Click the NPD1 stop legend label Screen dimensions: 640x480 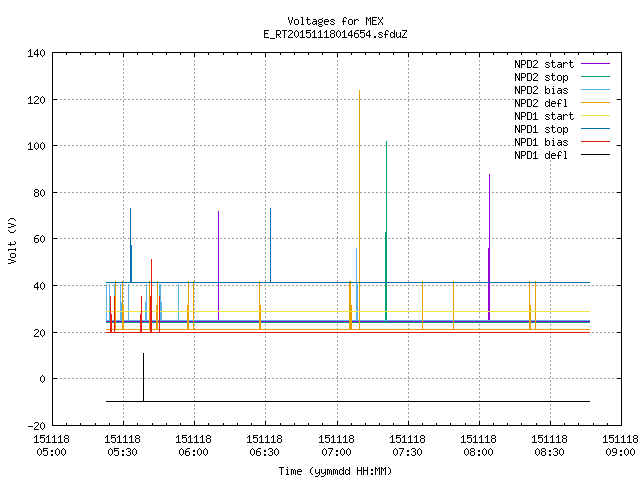click(x=541, y=129)
